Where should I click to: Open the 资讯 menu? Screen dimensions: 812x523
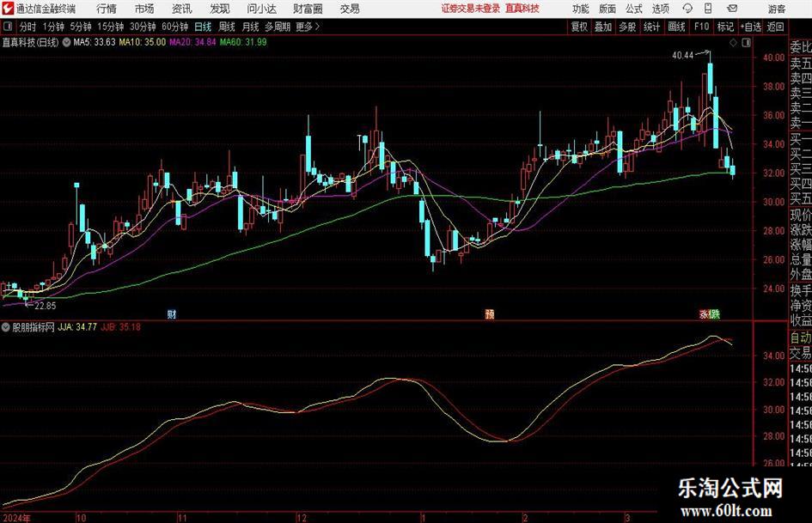[x=182, y=9]
